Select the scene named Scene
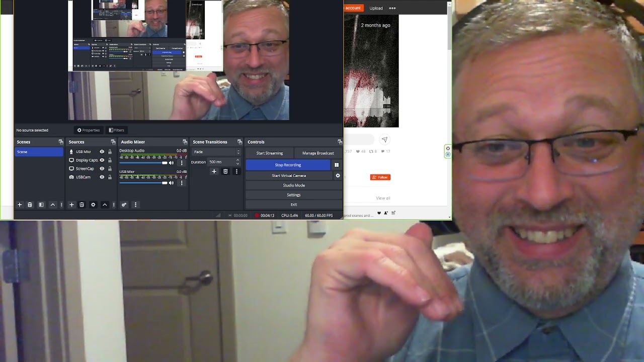This screenshot has height=362, width=644. point(39,152)
